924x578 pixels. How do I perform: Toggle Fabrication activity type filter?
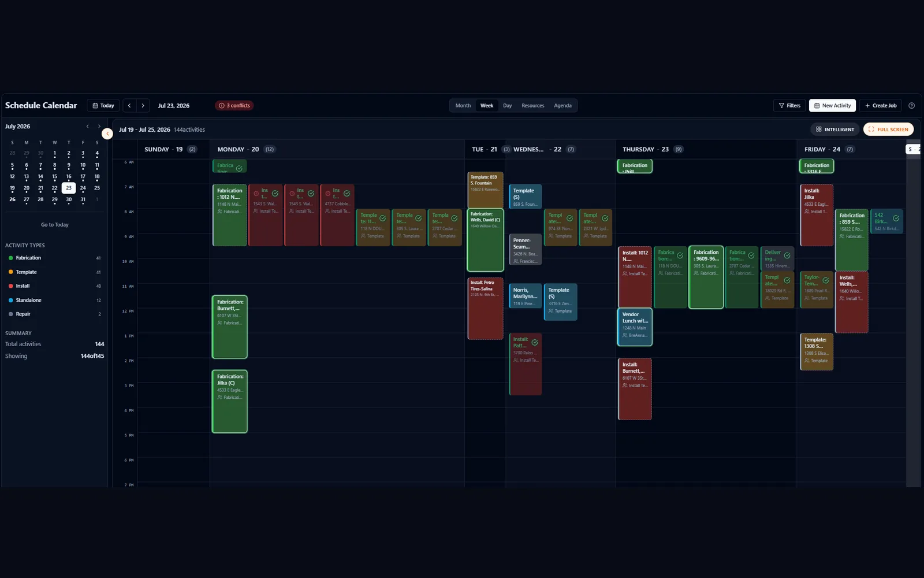pos(55,258)
